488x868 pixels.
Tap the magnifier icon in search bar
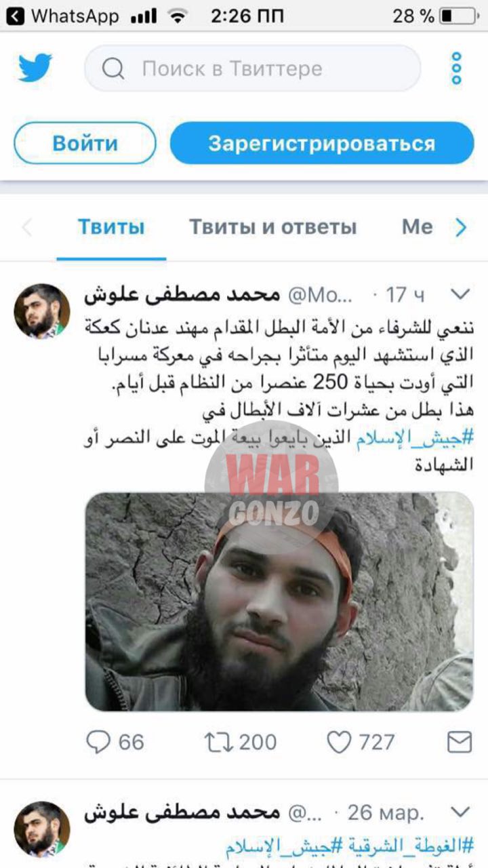pyautogui.click(x=114, y=68)
